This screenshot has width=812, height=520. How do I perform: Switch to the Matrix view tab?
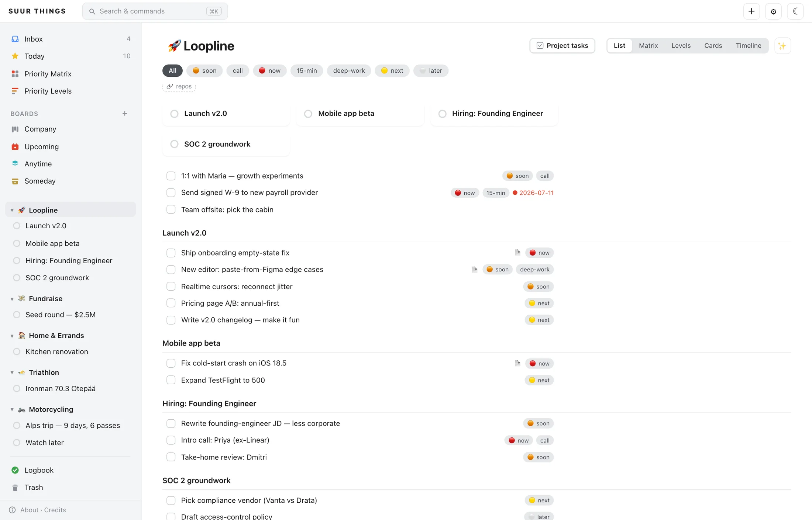point(648,46)
